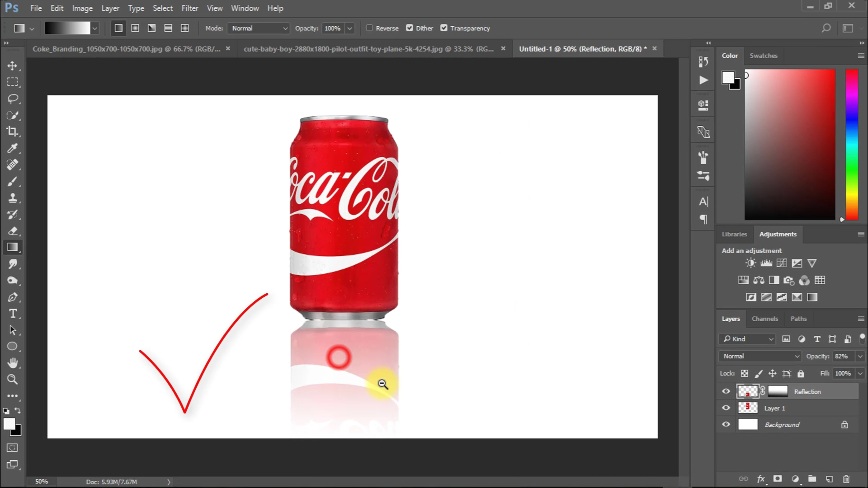Select the Layer 1 thumbnail
868x488 pixels.
tap(748, 408)
